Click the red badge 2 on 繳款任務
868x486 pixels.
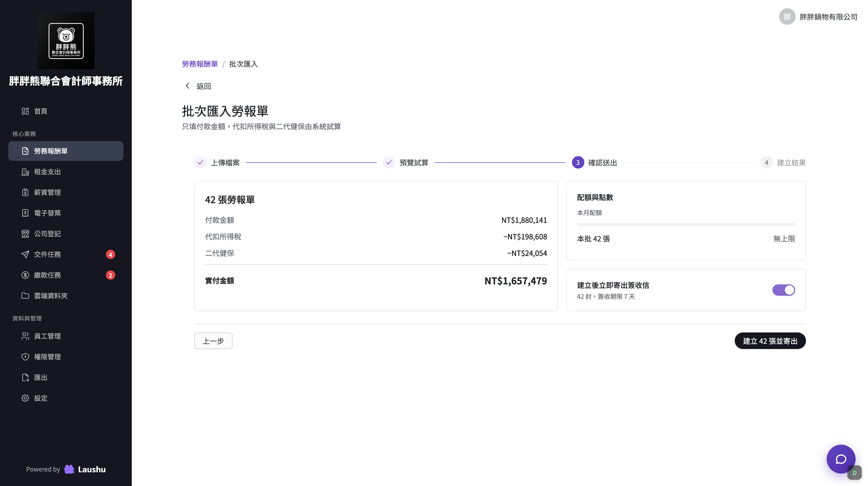coord(111,275)
